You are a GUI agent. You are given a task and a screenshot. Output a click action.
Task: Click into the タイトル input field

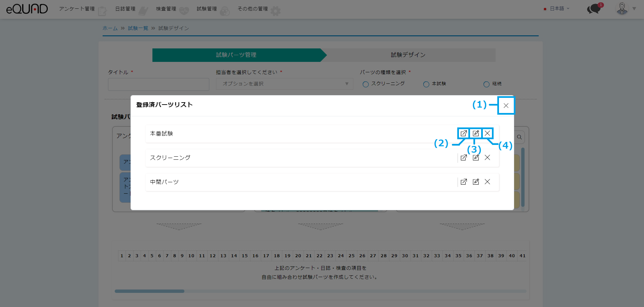(158, 84)
